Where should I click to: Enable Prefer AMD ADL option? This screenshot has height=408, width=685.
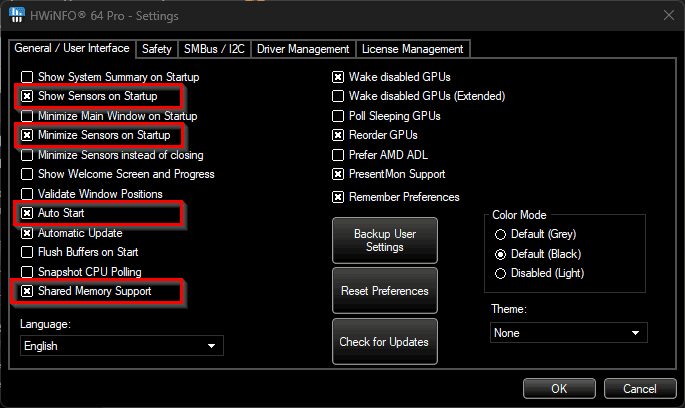pos(338,155)
